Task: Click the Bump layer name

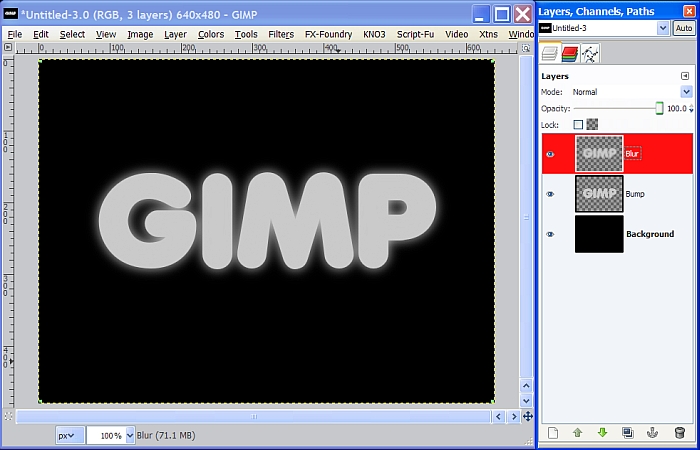Action: (x=635, y=194)
